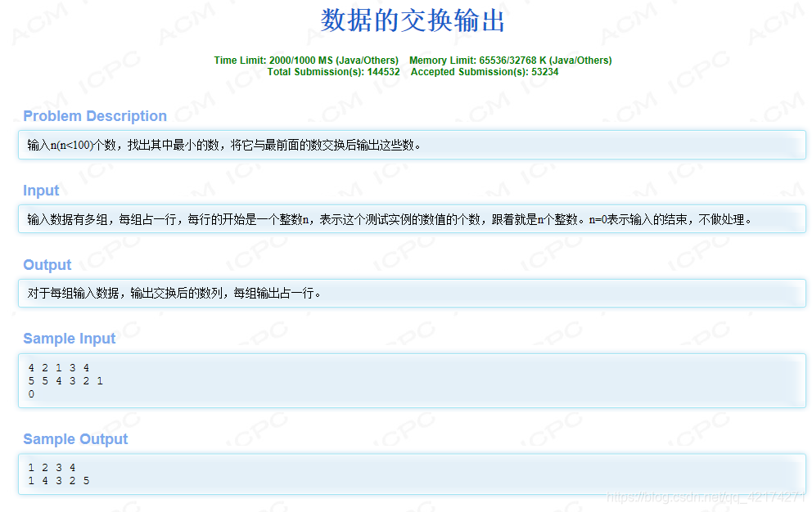Screen dimensions: 812x512
Task: Click the Problem Description heading
Action: [95, 116]
